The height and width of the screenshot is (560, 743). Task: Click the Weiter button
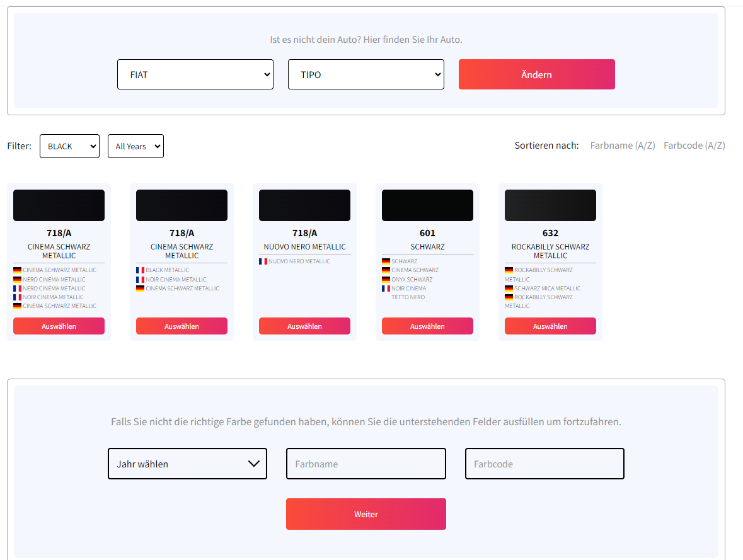coord(366,514)
